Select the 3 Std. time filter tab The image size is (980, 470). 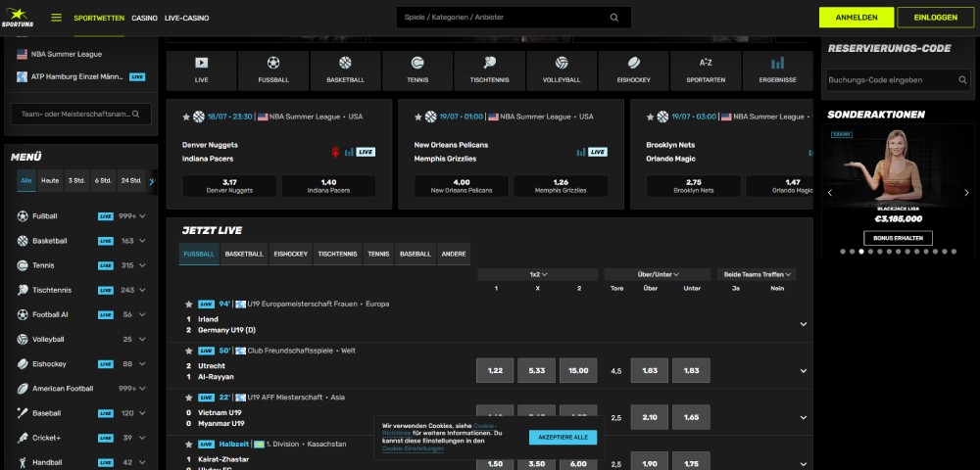[x=77, y=181]
